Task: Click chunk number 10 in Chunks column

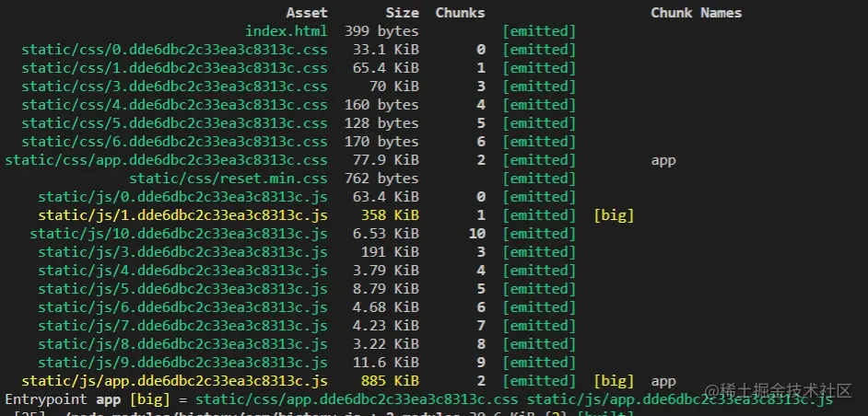Action: pos(476,234)
